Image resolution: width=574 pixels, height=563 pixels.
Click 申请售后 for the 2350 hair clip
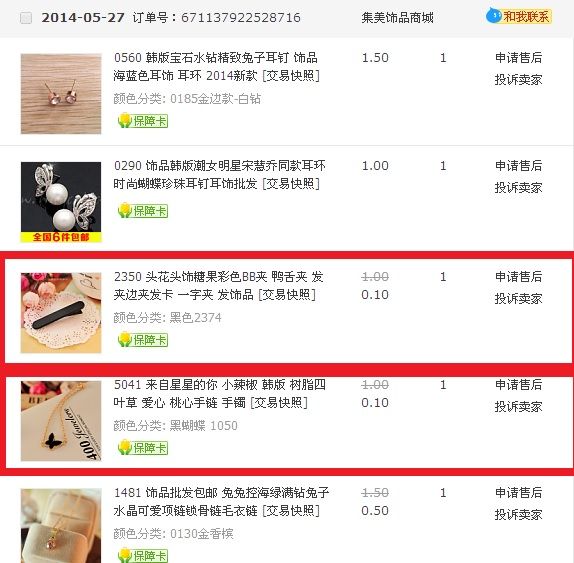[x=518, y=276]
